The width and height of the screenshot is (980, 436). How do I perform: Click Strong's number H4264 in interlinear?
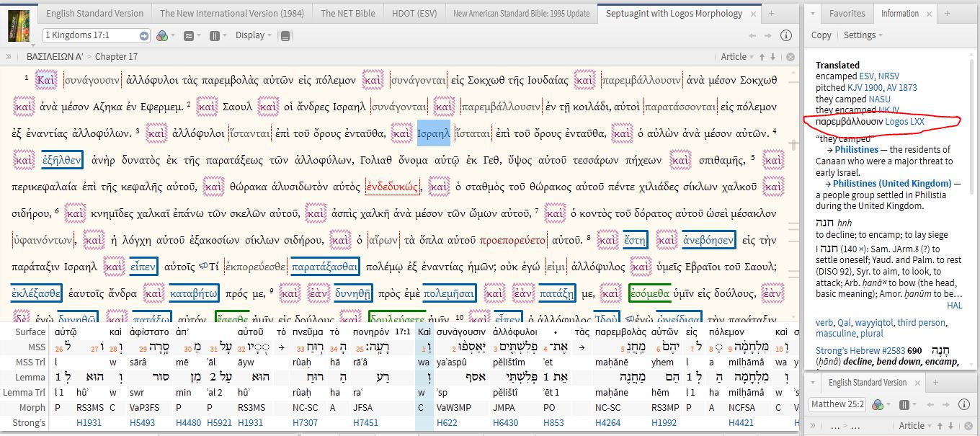[608, 423]
